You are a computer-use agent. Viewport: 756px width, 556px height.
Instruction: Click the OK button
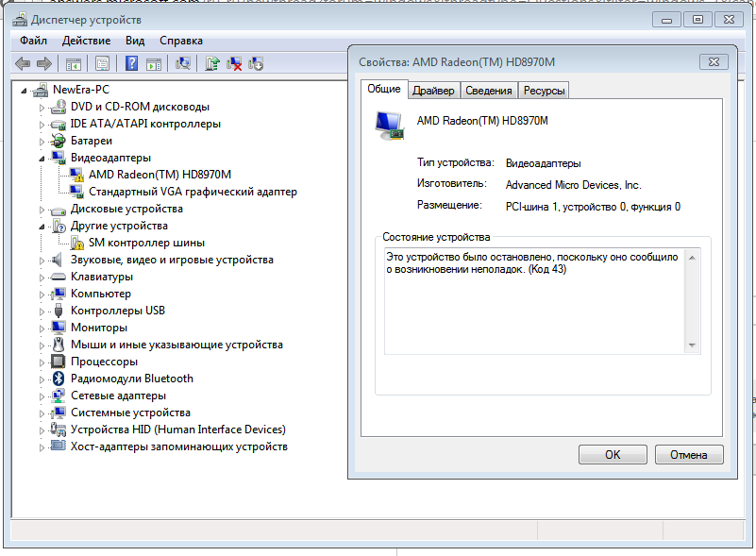pyautogui.click(x=613, y=455)
